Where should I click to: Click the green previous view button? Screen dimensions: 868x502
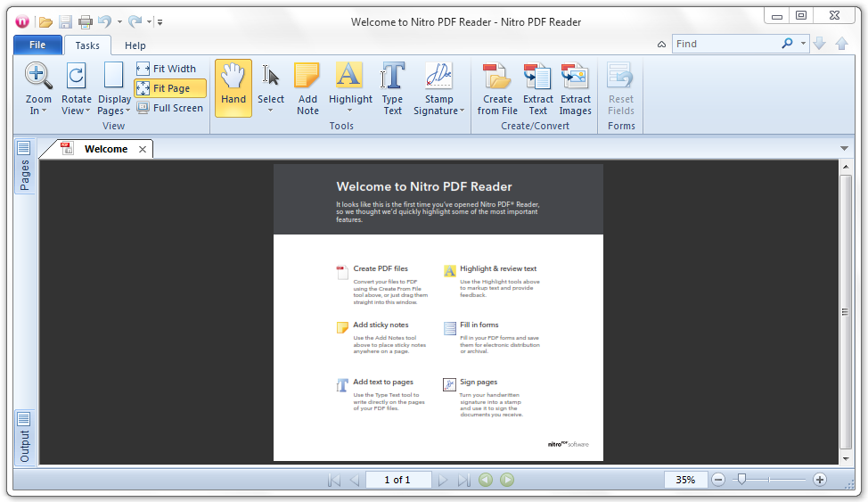(x=486, y=480)
